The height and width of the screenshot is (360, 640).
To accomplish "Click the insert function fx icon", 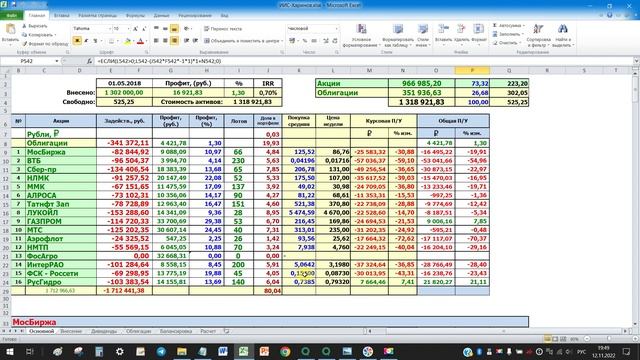I will point(89,61).
